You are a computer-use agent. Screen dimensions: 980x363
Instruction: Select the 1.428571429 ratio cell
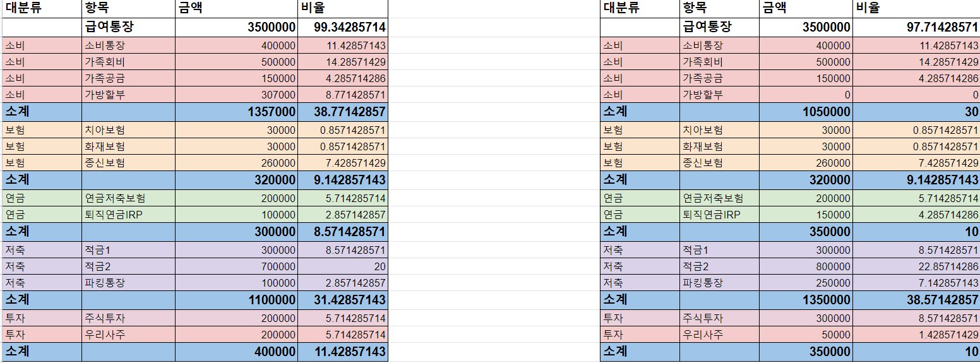click(x=916, y=335)
